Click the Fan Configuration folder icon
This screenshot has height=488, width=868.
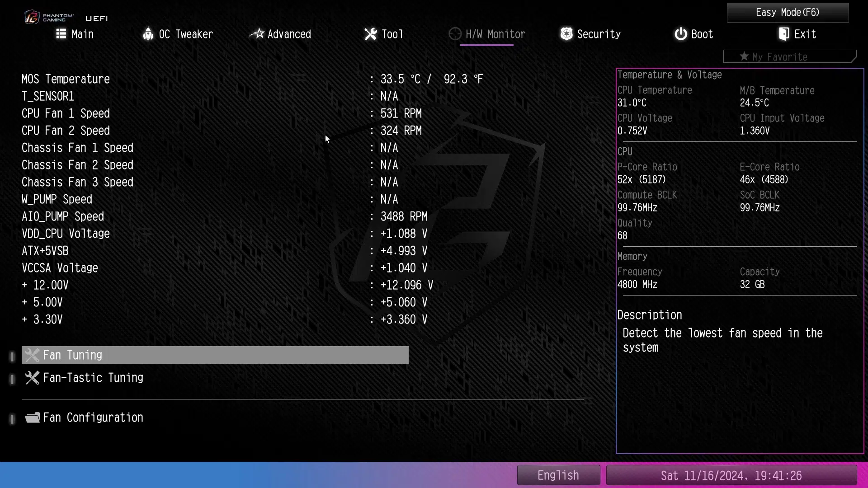point(32,418)
